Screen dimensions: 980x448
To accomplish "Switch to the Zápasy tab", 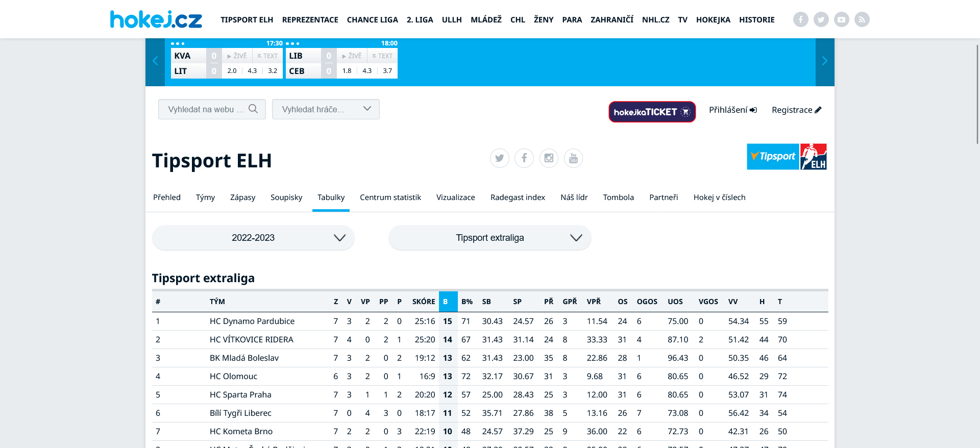I will click(x=242, y=197).
